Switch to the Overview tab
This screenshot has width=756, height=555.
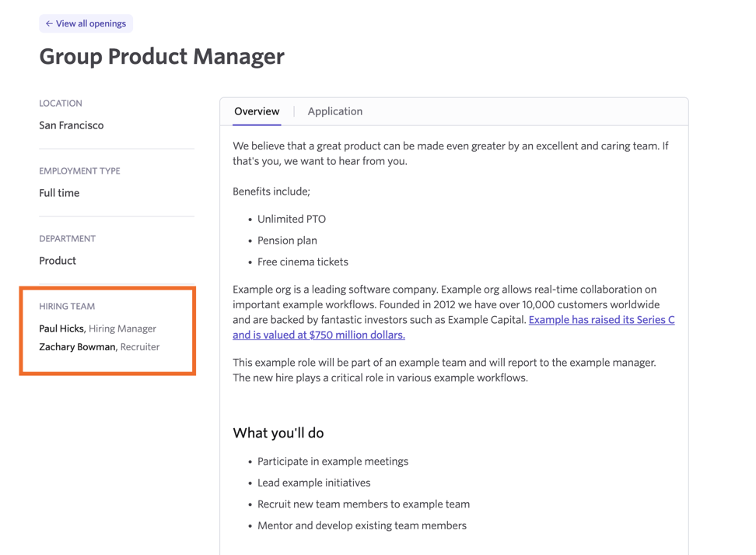[x=257, y=111]
